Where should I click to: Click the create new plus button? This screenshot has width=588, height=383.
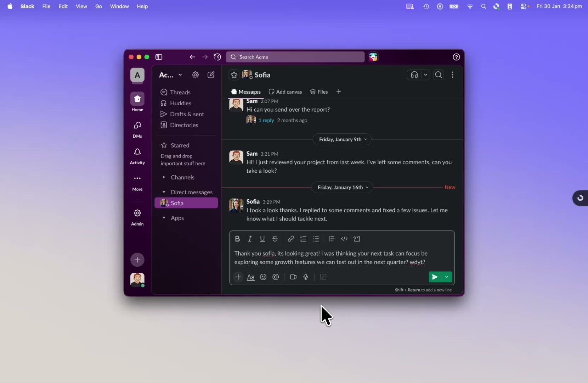(x=137, y=260)
